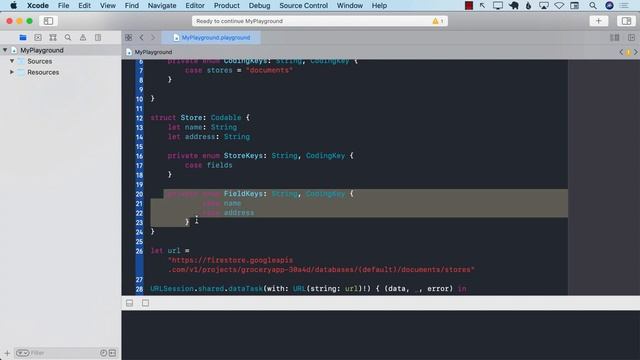Toggle the inspectors panel button at top right

[626, 21]
